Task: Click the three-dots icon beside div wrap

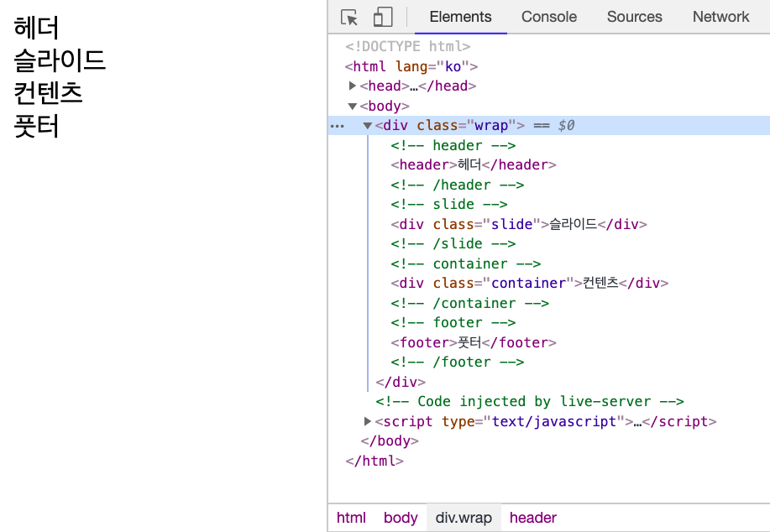Action: click(338, 126)
